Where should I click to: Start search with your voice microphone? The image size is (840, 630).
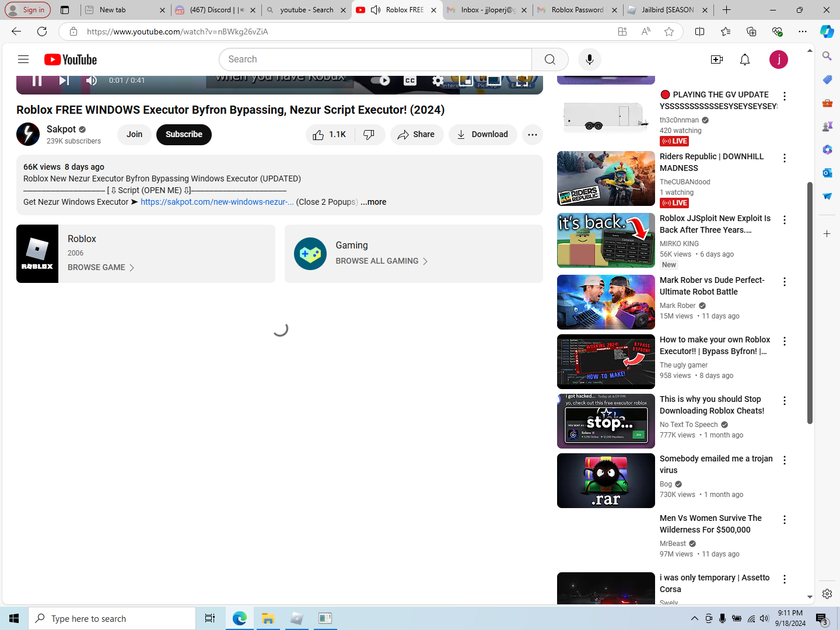click(590, 60)
